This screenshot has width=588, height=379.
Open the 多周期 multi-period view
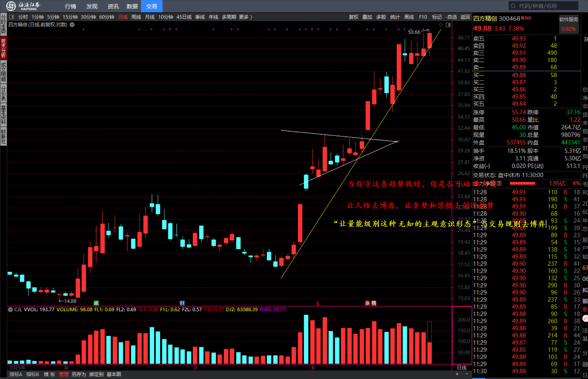tap(229, 17)
